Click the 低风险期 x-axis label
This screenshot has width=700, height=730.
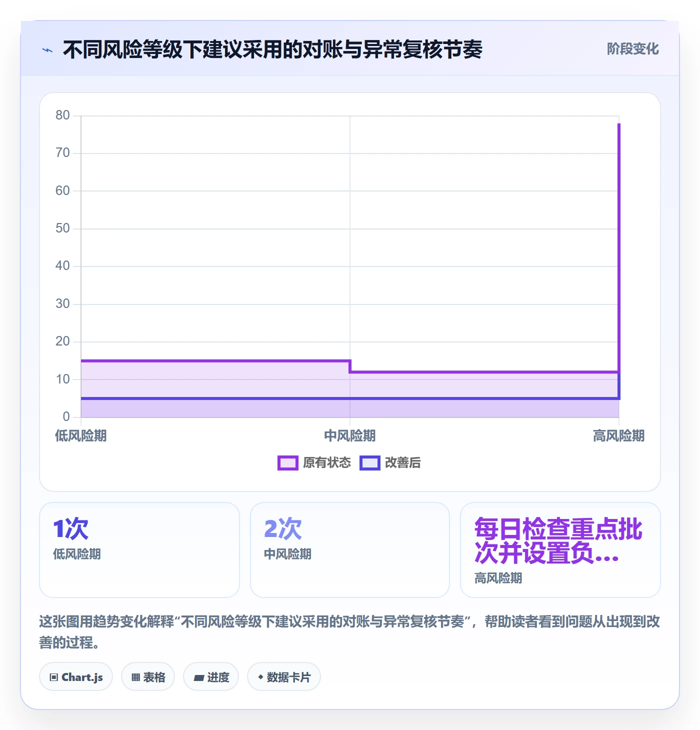point(81,436)
